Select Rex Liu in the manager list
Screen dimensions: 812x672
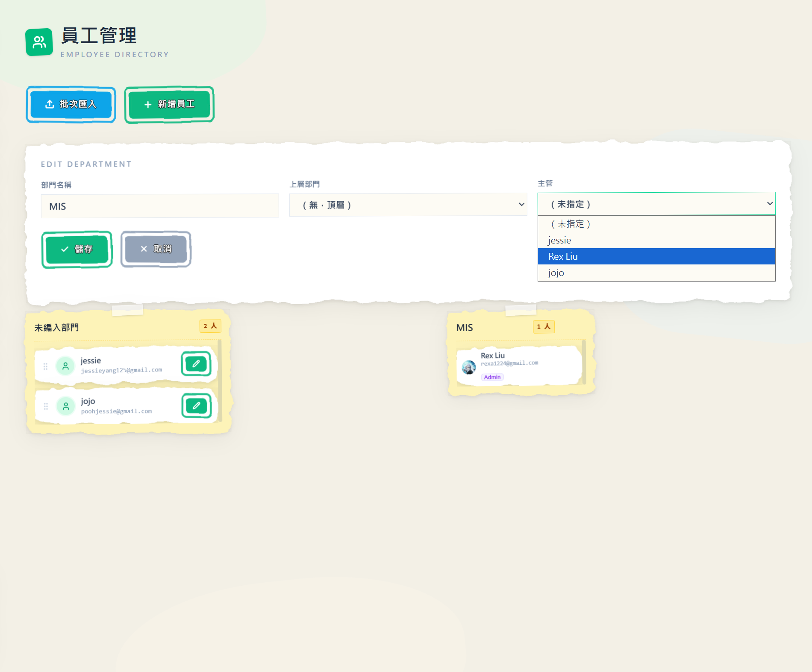tap(656, 256)
